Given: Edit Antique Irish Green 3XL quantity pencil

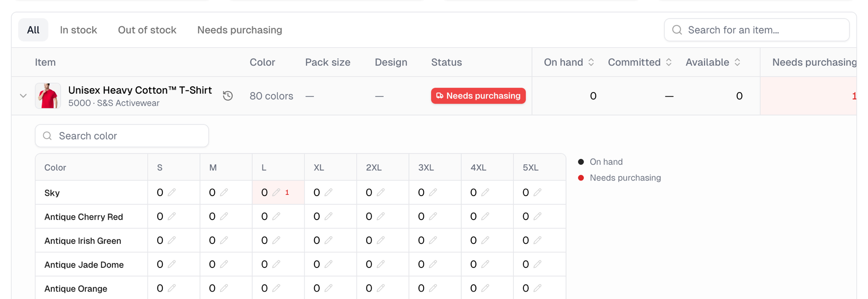Looking at the screenshot, I should point(433,240).
